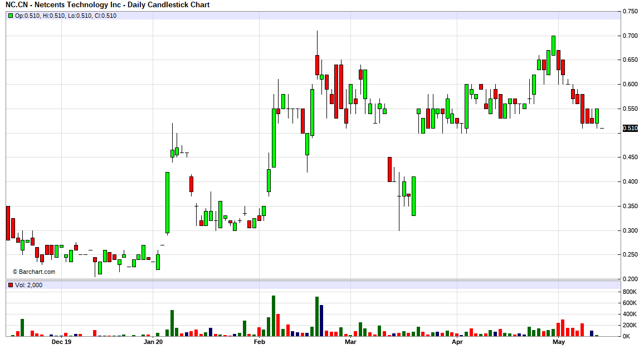
Task: Click the red mid-March candle opening at 0.450
Action: click(x=390, y=169)
